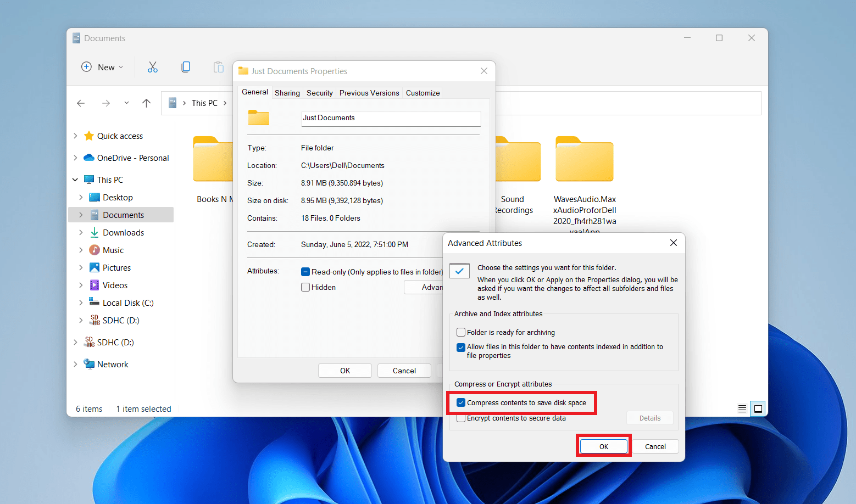The width and height of the screenshot is (856, 504).
Task: Click This PC in address bar
Action: tap(204, 103)
